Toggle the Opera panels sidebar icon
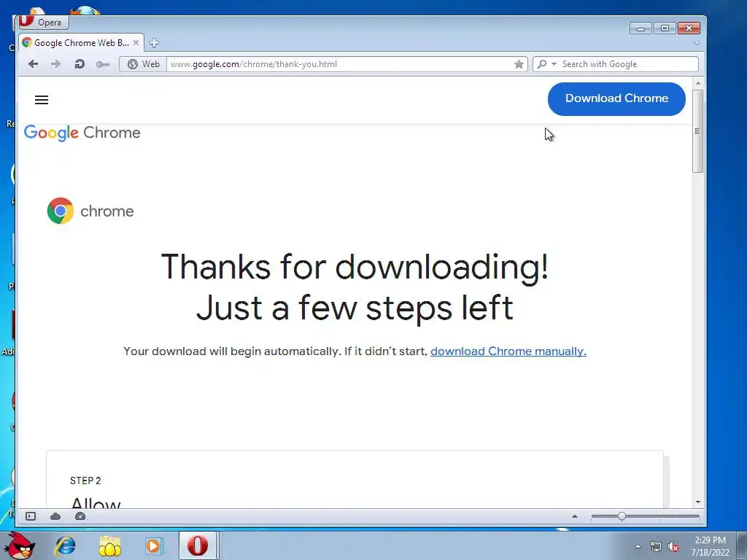This screenshot has width=747, height=560. tap(31, 516)
